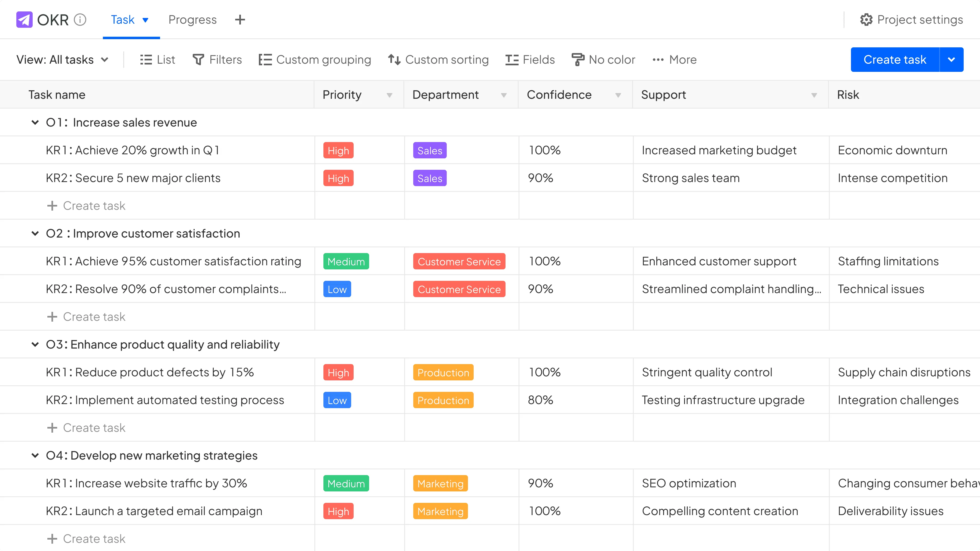Open Project settings gear icon
Image resolution: width=980 pixels, height=551 pixels.
point(866,20)
